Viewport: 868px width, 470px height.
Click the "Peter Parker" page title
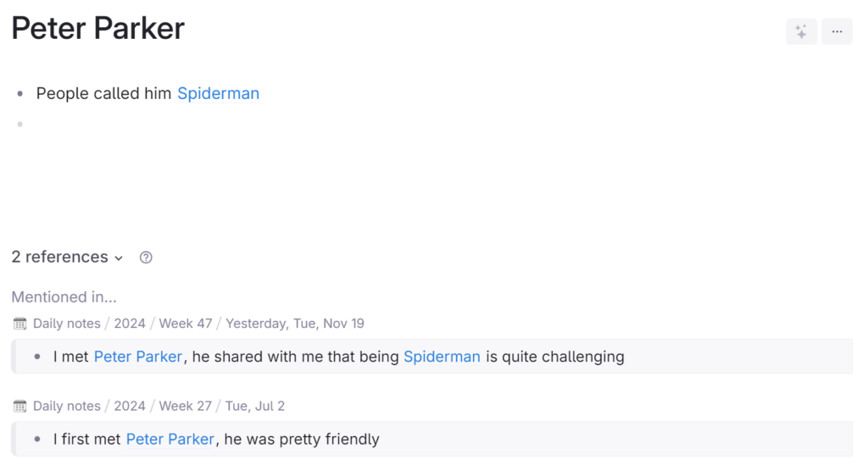tap(98, 29)
